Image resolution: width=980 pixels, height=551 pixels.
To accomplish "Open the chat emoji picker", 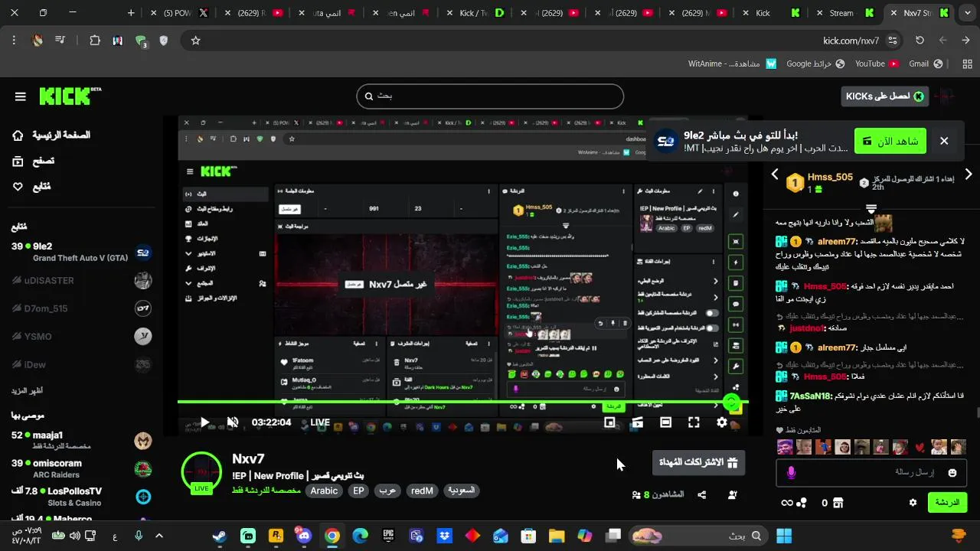I will click(x=952, y=473).
